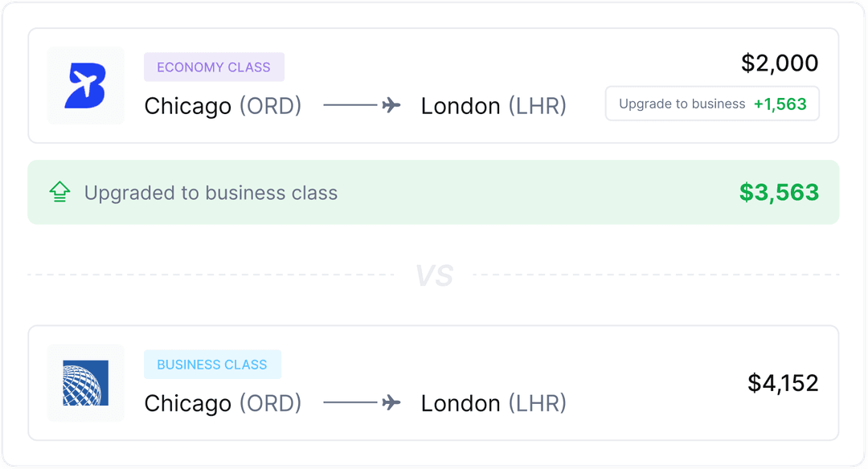This screenshot has width=868, height=469.
Task: Select the airline logo on the top flight card
Action: (x=85, y=85)
